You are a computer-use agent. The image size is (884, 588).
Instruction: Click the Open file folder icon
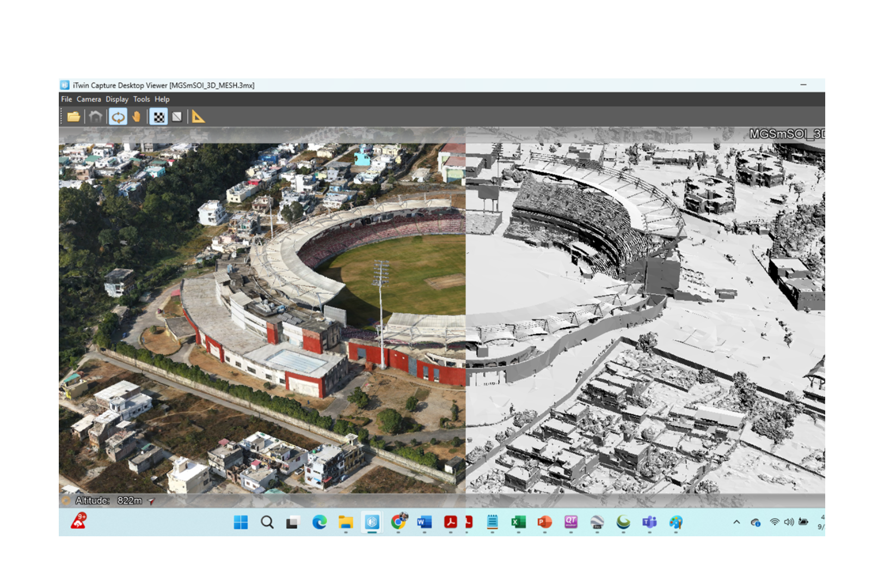(x=74, y=117)
